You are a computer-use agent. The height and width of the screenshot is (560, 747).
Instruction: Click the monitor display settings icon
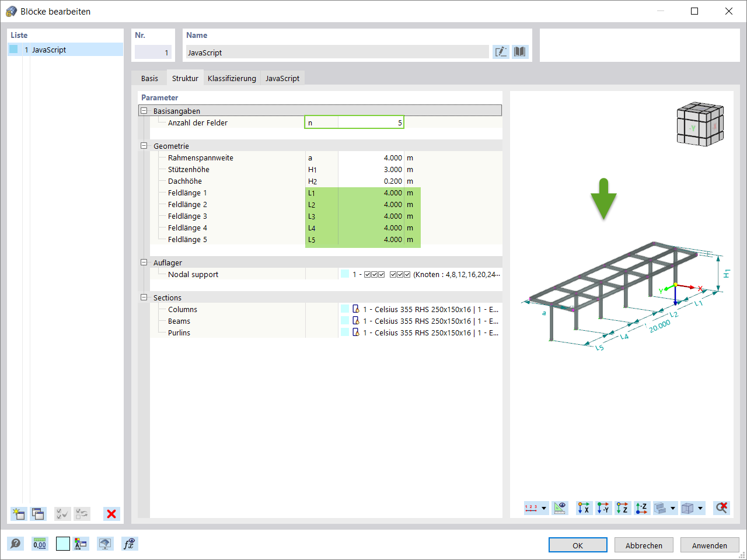(x=105, y=544)
